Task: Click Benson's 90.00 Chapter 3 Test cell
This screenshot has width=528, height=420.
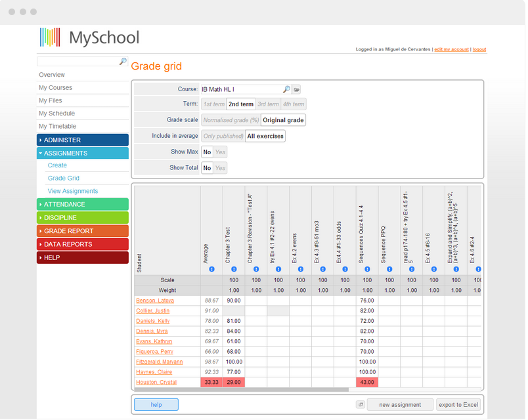Action: 234,301
